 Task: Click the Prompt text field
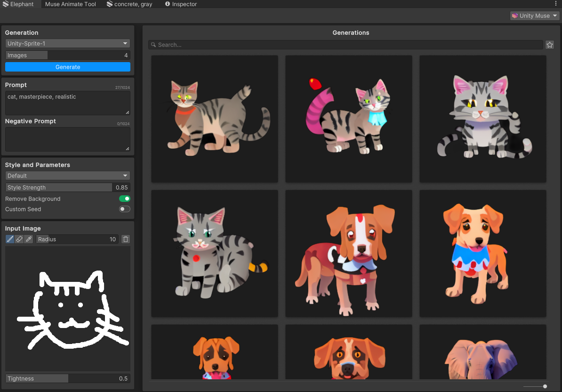point(68,103)
